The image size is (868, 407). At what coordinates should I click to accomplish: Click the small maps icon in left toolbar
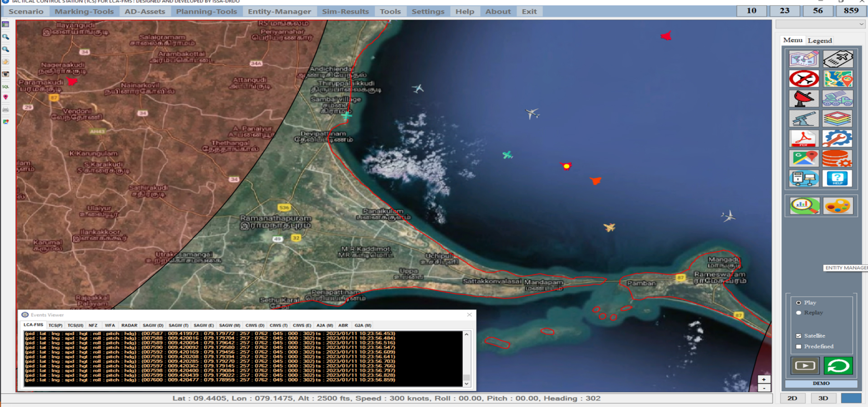click(5, 122)
